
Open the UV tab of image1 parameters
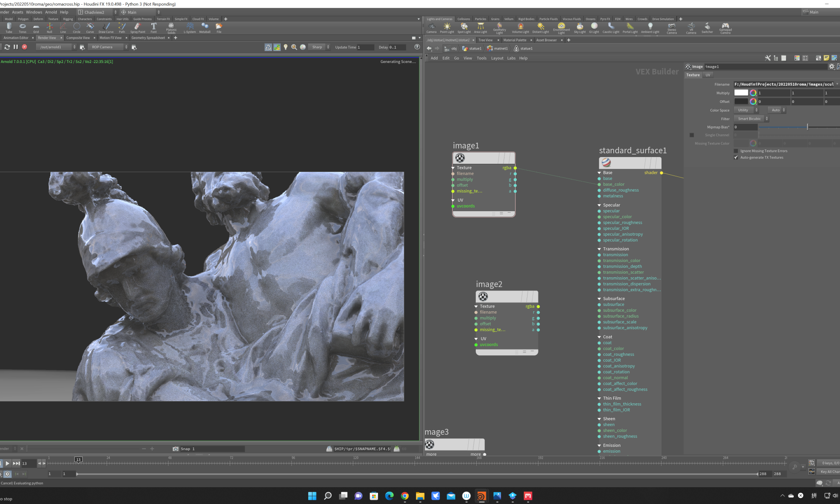coord(708,75)
